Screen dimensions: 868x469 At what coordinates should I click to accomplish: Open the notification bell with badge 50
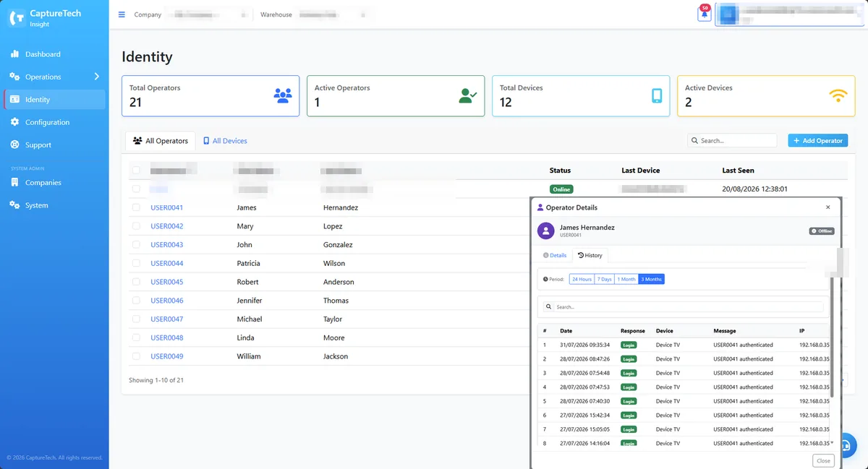(704, 14)
